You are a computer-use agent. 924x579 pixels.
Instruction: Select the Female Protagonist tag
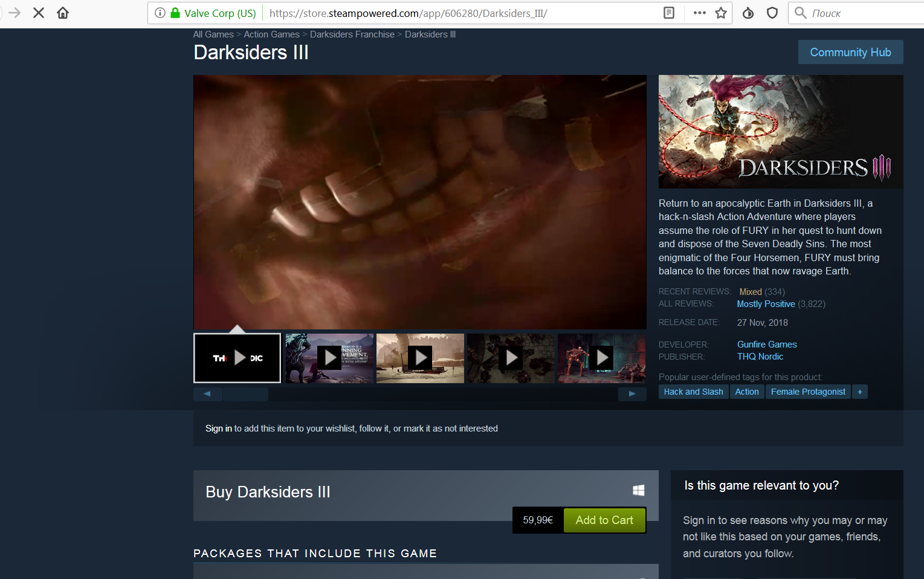[808, 392]
